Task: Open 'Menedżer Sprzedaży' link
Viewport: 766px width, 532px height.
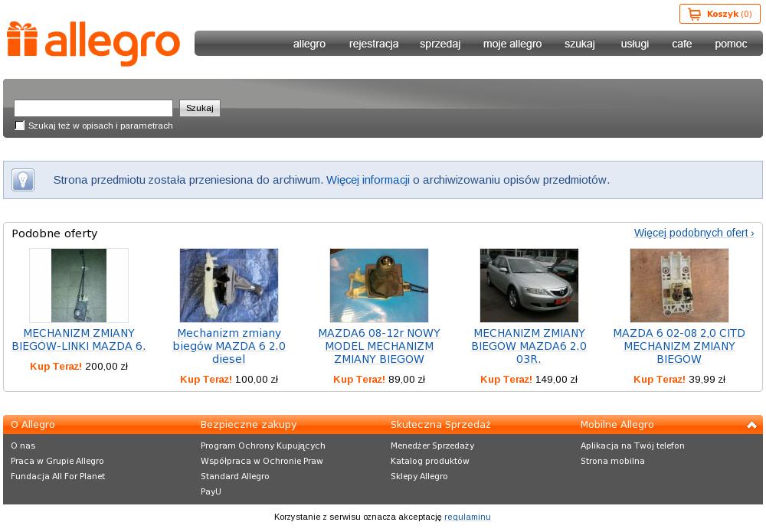Action: 432,446
